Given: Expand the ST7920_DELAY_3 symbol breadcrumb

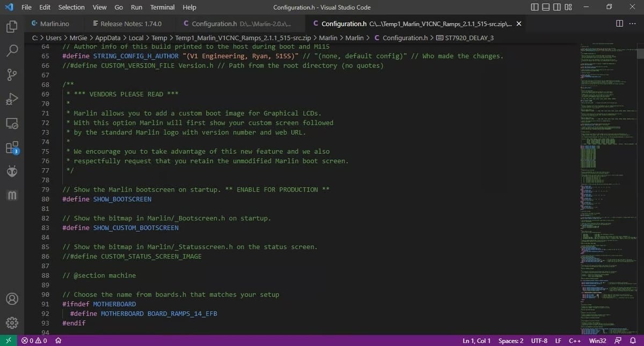Looking at the screenshot, I should point(465,38).
